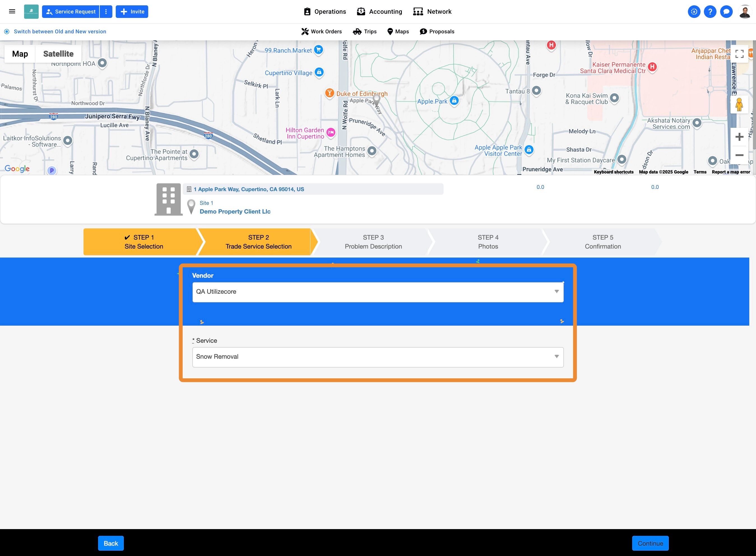Zoom in on the map
This screenshot has height=556, width=756.
739,137
